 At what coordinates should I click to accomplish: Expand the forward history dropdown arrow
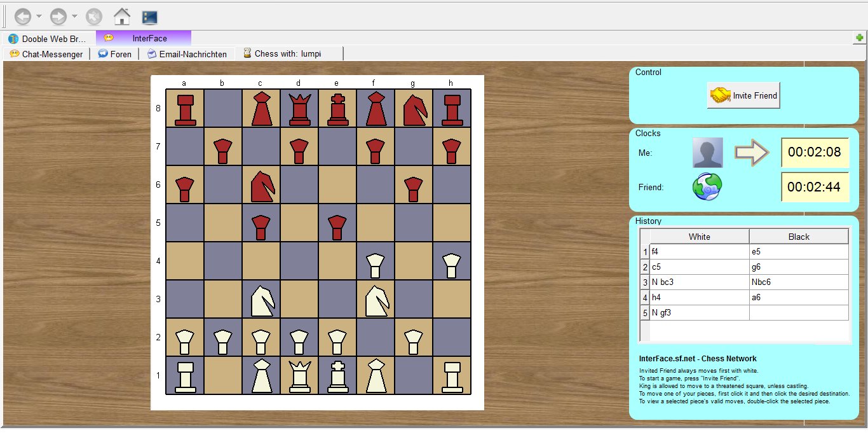pos(74,17)
